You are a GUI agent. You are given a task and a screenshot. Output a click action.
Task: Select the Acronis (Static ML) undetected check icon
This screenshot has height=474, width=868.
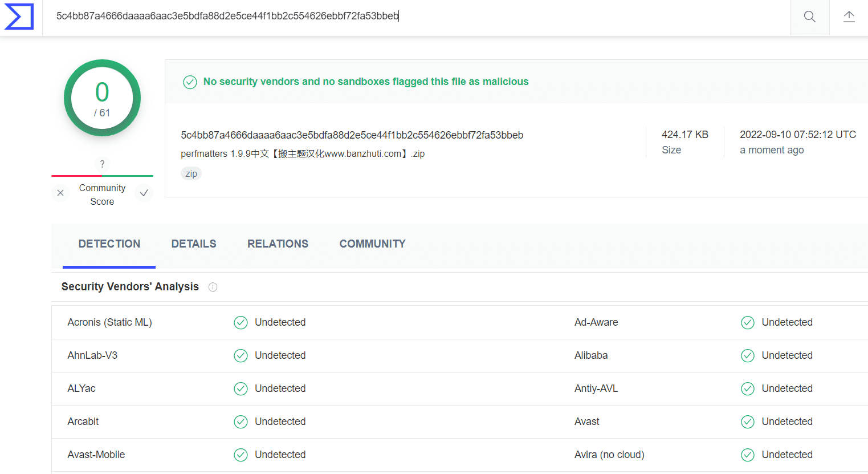coord(241,323)
